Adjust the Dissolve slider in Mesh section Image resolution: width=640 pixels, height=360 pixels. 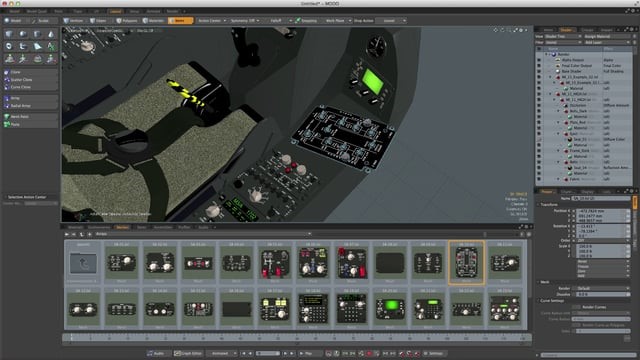[x=603, y=294]
